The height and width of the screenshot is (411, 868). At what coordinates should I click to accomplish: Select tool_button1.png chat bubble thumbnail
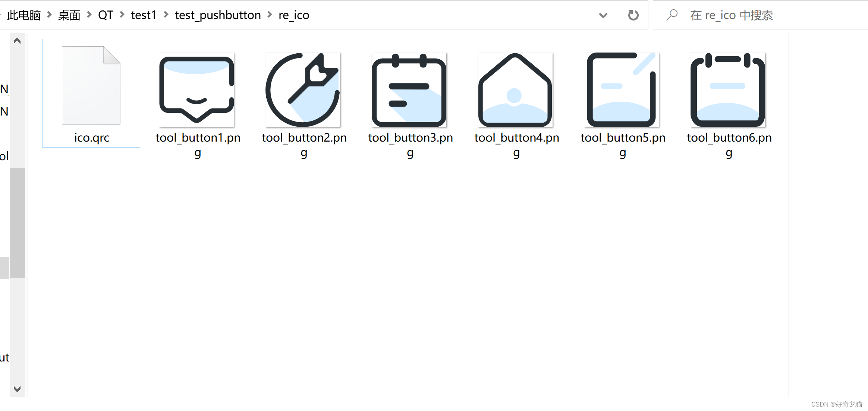pyautogui.click(x=197, y=89)
